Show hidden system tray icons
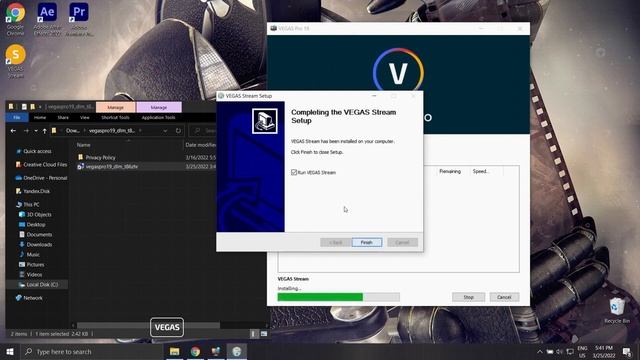The image size is (640, 360). 540,351
